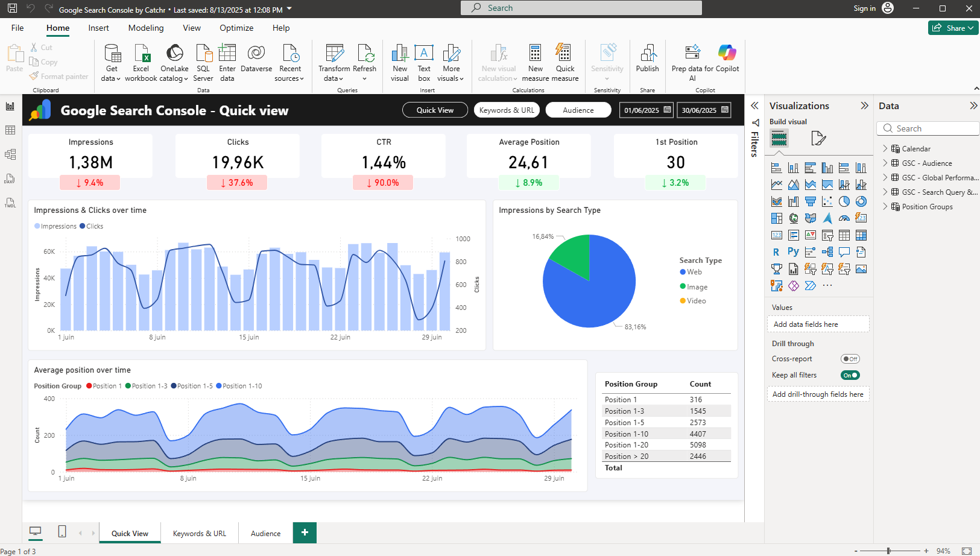Screen dimensions: 980x556
Task: Expand the GSC - Audience table
Action: point(885,163)
